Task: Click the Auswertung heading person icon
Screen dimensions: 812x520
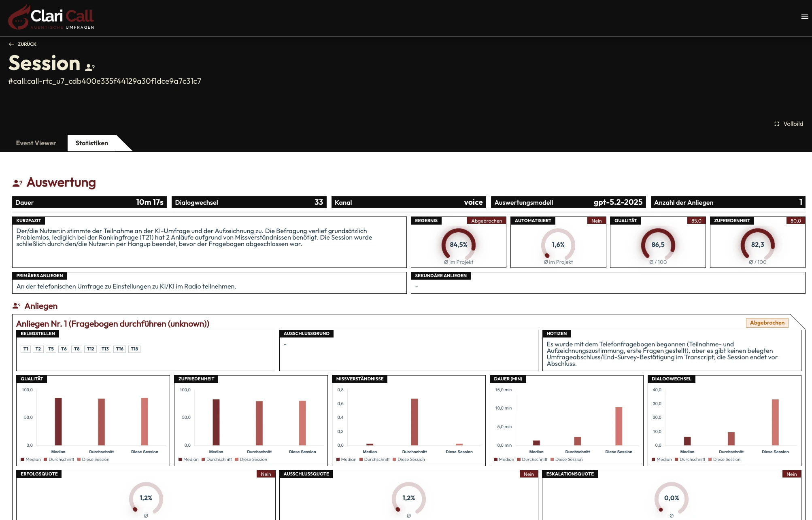Action: (x=17, y=183)
